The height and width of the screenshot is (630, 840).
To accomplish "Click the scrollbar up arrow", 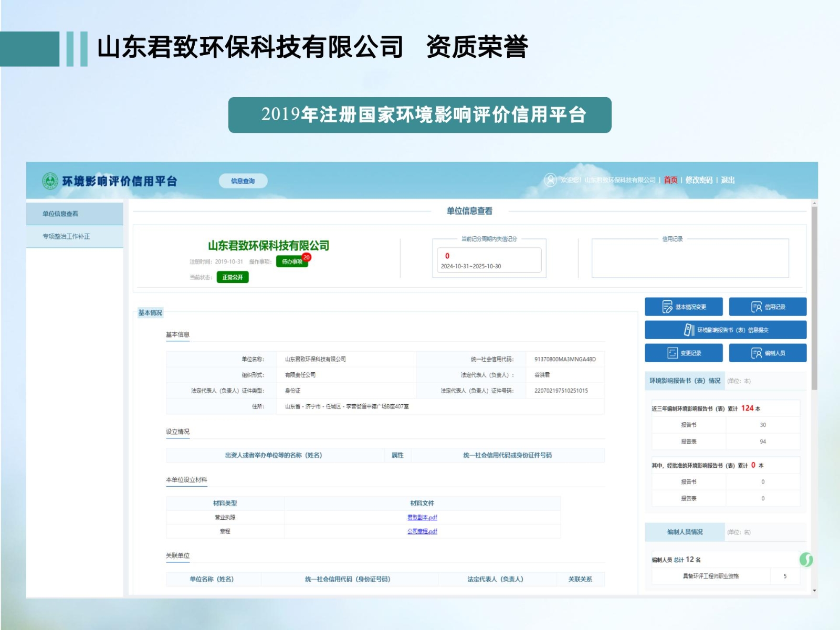I will 814,203.
